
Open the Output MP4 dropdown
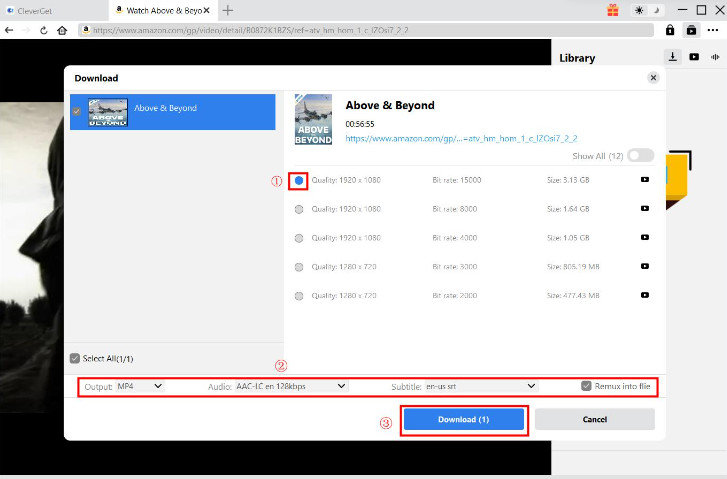click(140, 386)
